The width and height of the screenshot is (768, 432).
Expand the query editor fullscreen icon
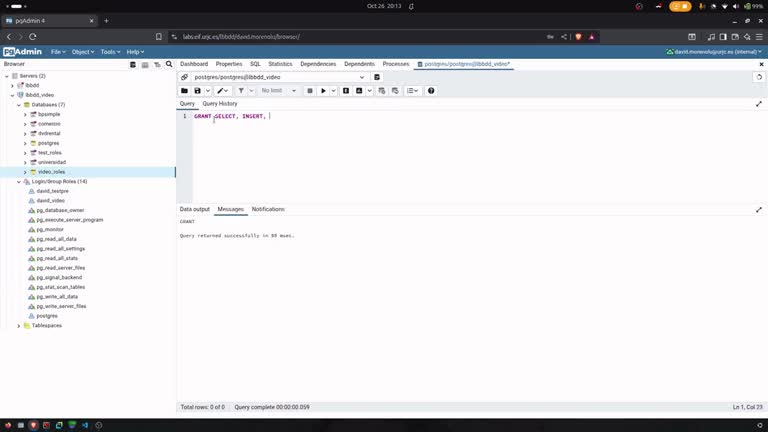coord(759,104)
